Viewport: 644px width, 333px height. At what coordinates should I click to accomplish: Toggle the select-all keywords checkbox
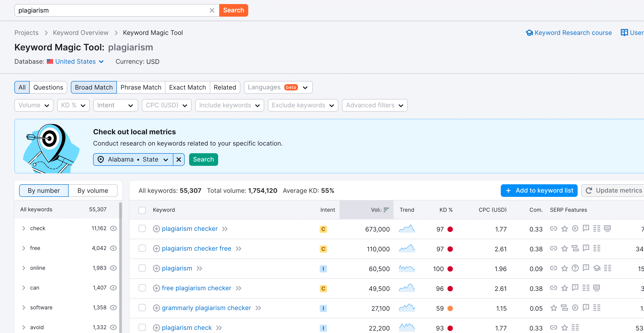(x=142, y=210)
